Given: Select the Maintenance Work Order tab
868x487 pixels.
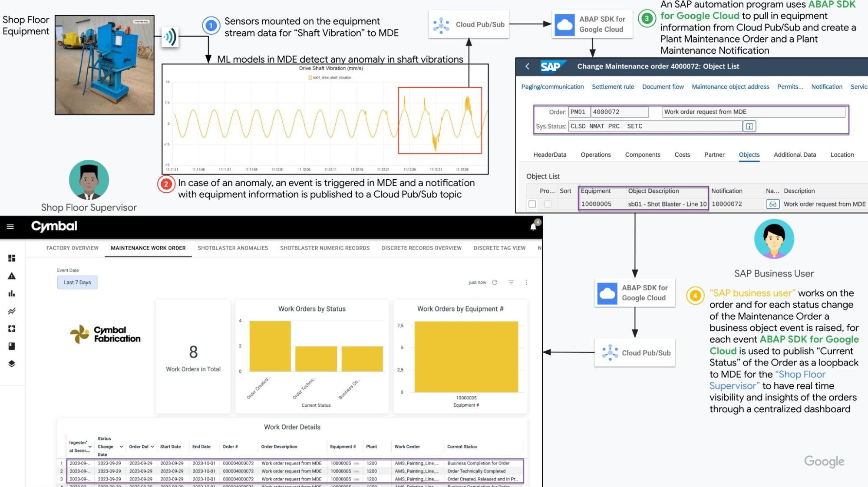Looking at the screenshot, I should tap(148, 248).
